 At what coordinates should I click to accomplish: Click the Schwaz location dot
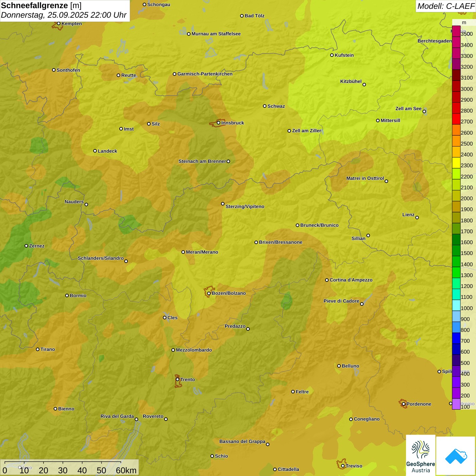click(265, 106)
